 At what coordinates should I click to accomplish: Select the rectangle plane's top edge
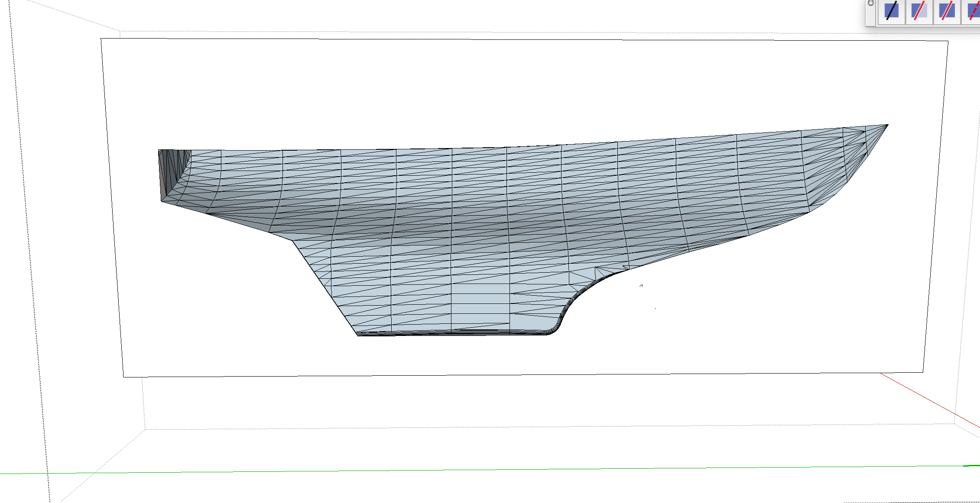[520, 40]
